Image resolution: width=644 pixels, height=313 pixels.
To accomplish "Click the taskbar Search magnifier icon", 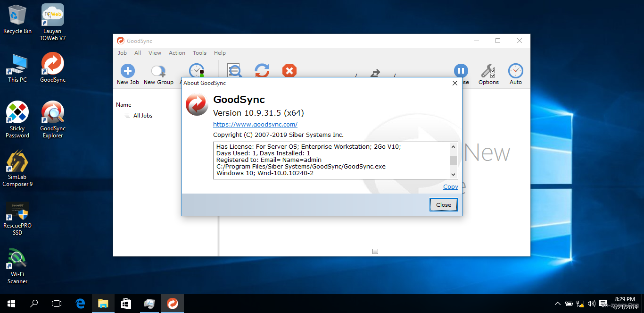I will (34, 304).
